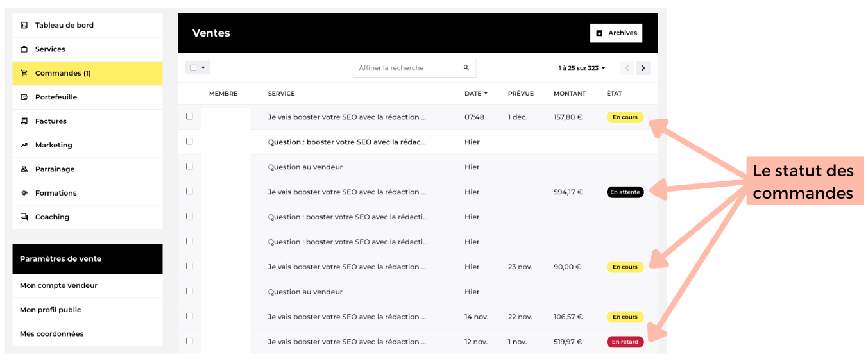Go to next page arrow
Viewport: 868px width, 359px height.
(x=643, y=68)
